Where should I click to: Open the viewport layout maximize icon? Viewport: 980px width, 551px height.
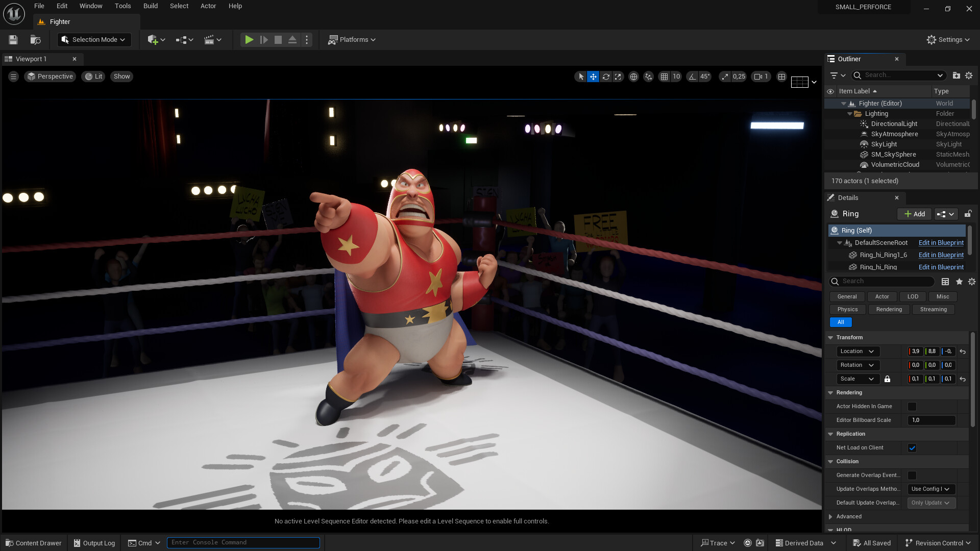781,77
